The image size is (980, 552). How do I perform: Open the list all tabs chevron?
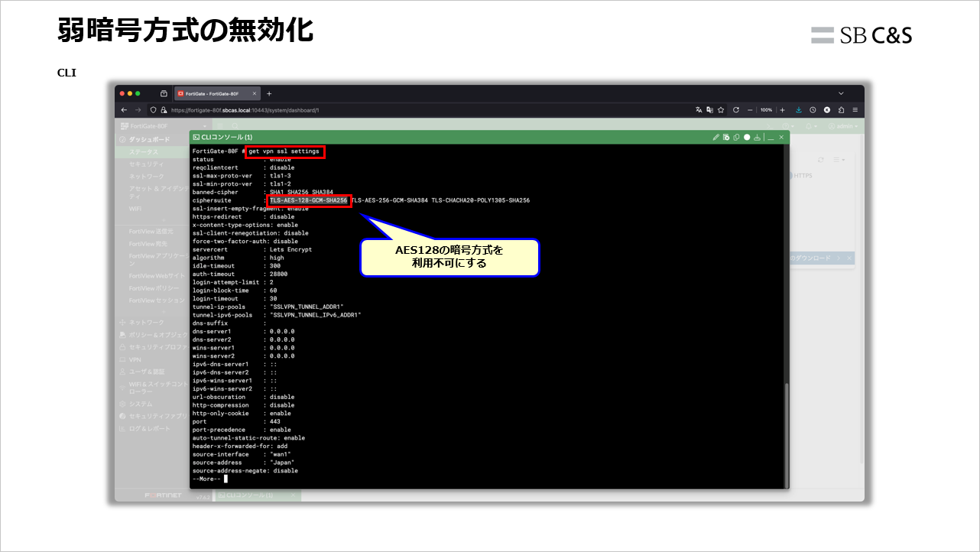pyautogui.click(x=842, y=93)
